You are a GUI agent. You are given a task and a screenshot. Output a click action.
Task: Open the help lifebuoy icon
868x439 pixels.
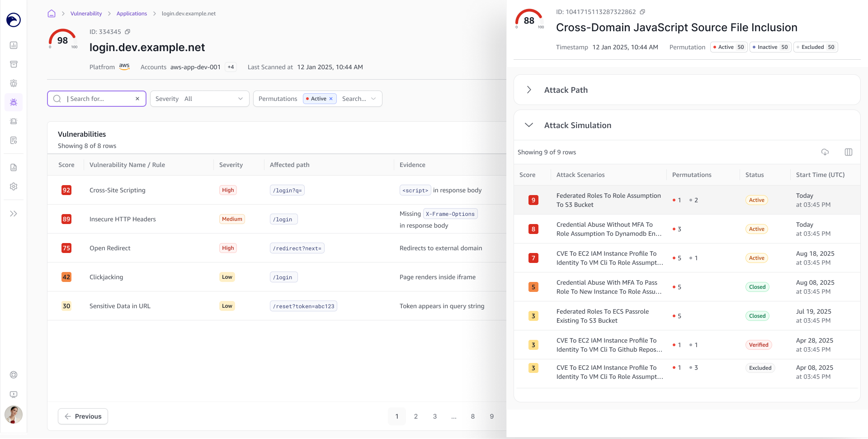coord(14,375)
